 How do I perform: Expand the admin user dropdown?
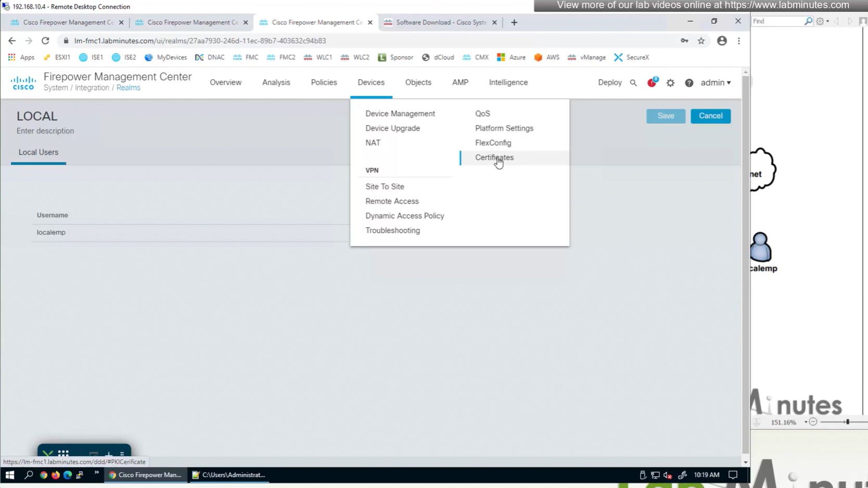coord(716,83)
